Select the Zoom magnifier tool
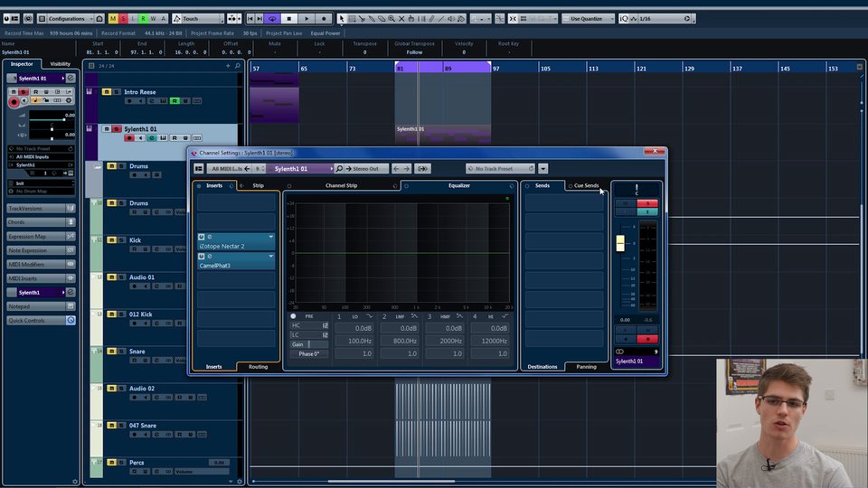868x488 pixels. click(392, 18)
